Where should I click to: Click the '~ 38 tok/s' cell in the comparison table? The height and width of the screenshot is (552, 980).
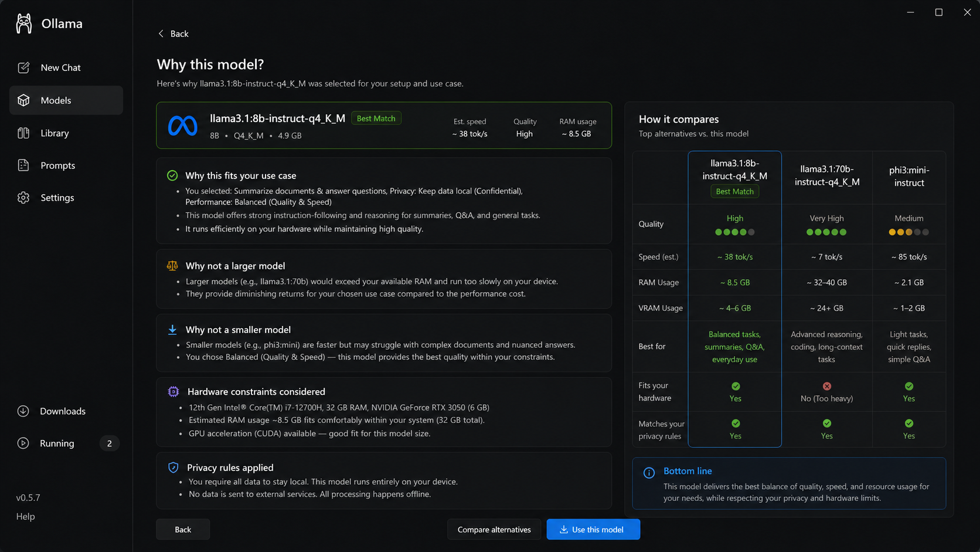(x=735, y=257)
